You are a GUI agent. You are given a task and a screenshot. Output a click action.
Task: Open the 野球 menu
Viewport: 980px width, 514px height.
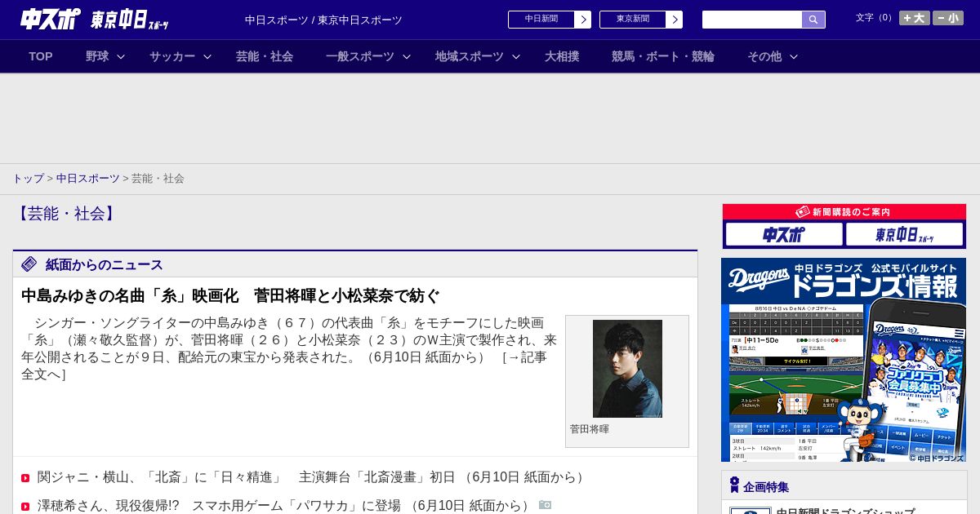97,56
